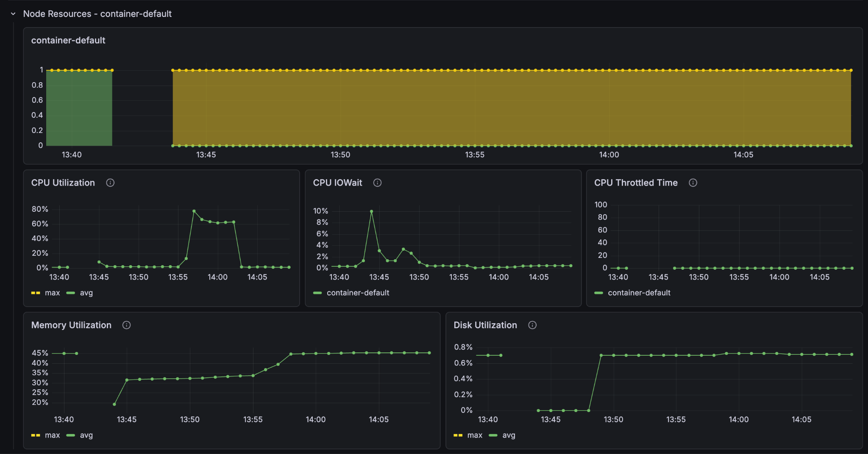Show the Memory Utilization panel description
Viewport: 868px width, 454px height.
point(126,325)
